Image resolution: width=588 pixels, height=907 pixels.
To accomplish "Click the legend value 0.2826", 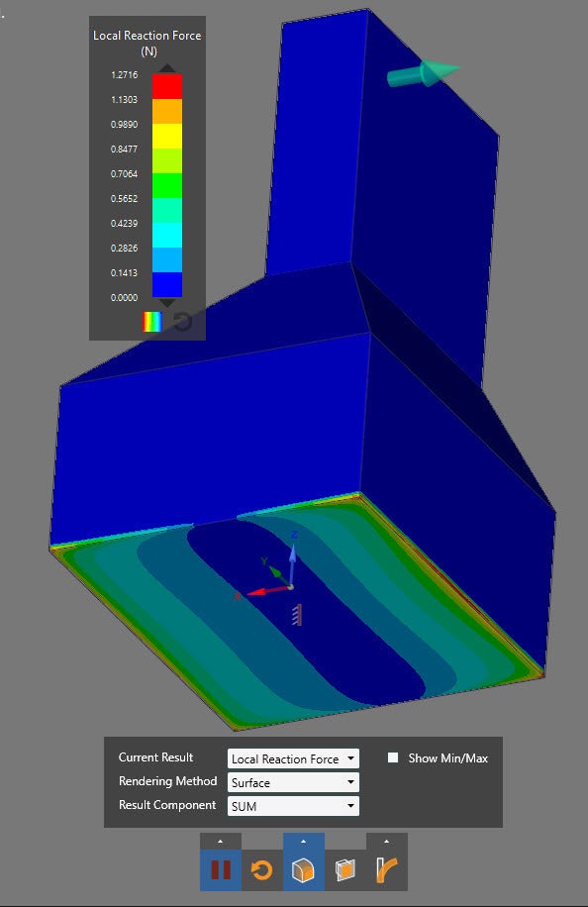I will point(125,248).
